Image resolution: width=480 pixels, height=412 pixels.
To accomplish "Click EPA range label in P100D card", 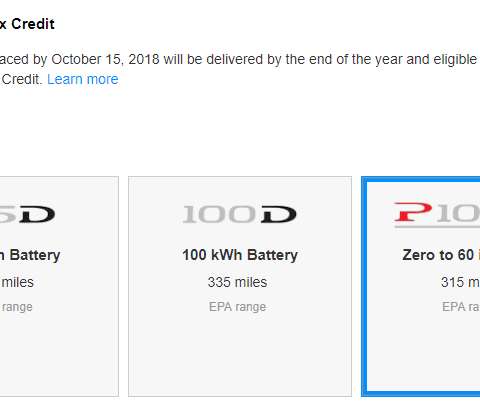I will (461, 307).
